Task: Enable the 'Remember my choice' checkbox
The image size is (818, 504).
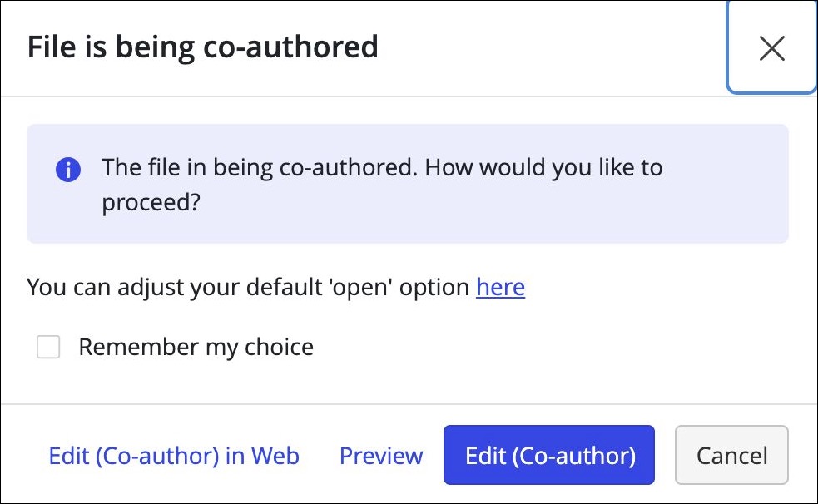Action: [x=47, y=347]
